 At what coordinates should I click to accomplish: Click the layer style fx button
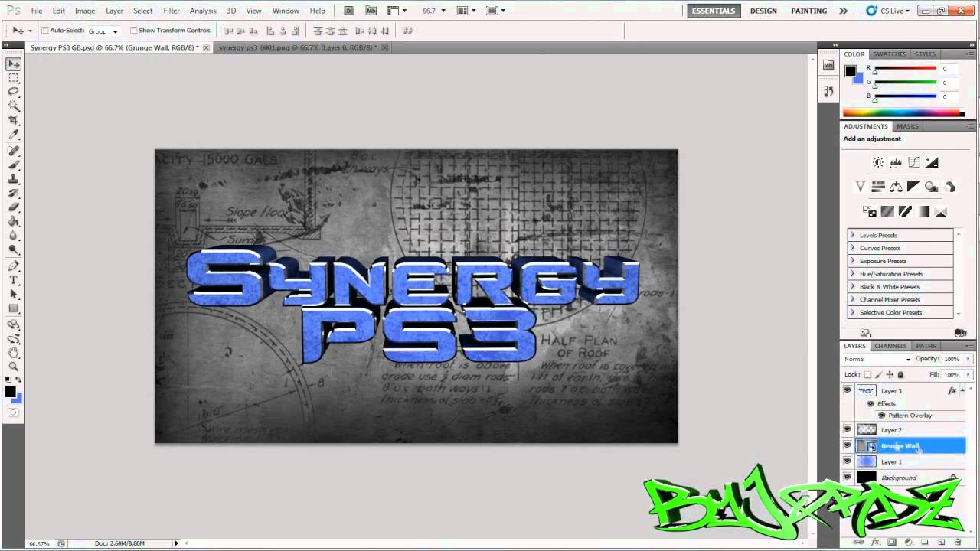pos(875,543)
